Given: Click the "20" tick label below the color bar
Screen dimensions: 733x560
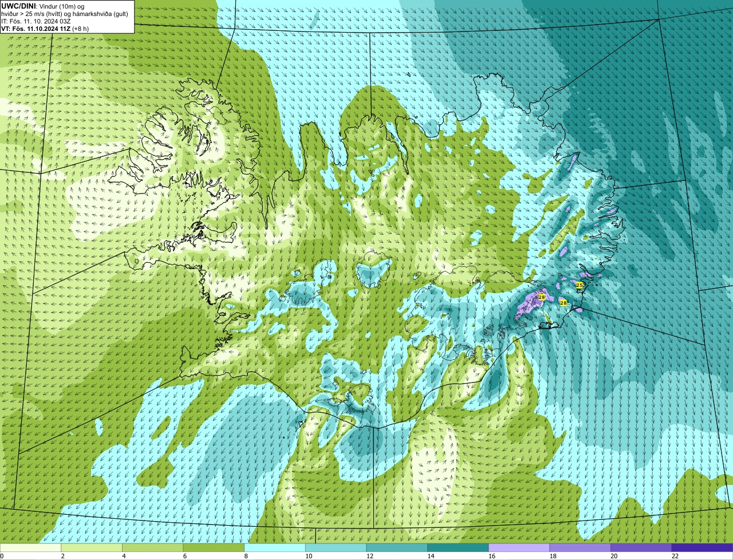Looking at the screenshot, I should click(x=614, y=556).
